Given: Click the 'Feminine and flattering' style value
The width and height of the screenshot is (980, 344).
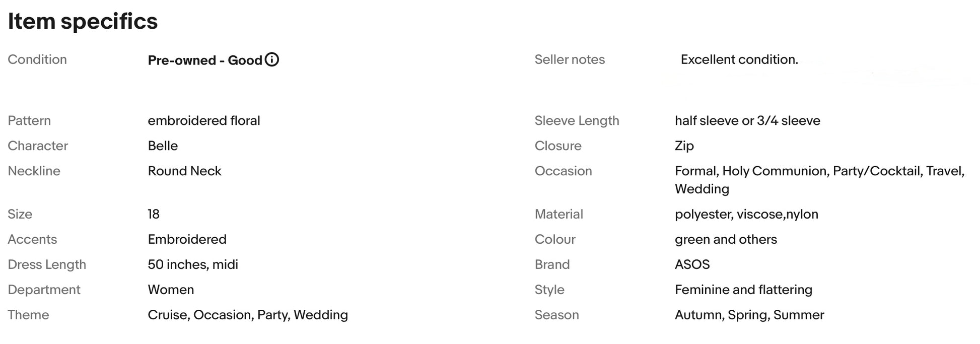Looking at the screenshot, I should point(743,290).
